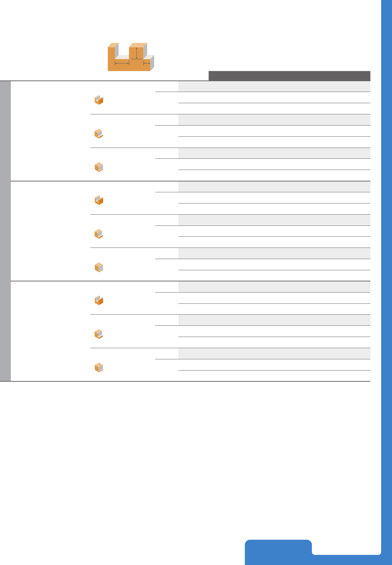Select the deep-step cube icon in bottom section

pos(99,334)
